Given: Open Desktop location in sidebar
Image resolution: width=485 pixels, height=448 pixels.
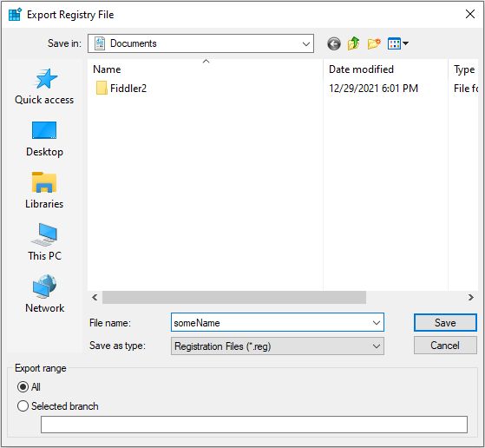Looking at the screenshot, I should click(x=44, y=139).
